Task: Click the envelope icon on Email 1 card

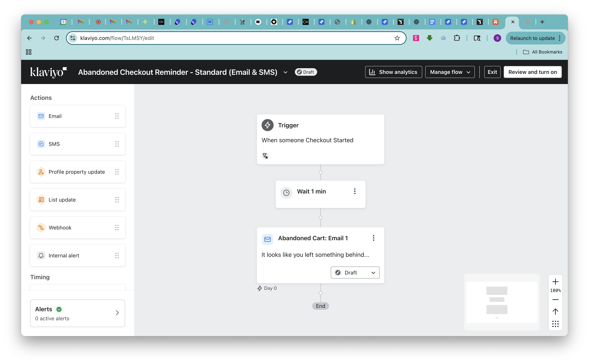Action: pyautogui.click(x=267, y=239)
